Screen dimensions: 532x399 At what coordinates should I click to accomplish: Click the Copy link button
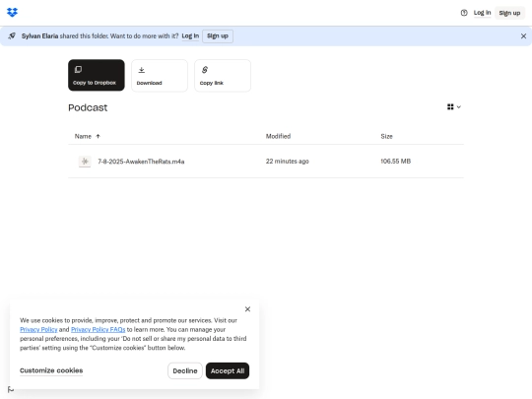tap(223, 75)
